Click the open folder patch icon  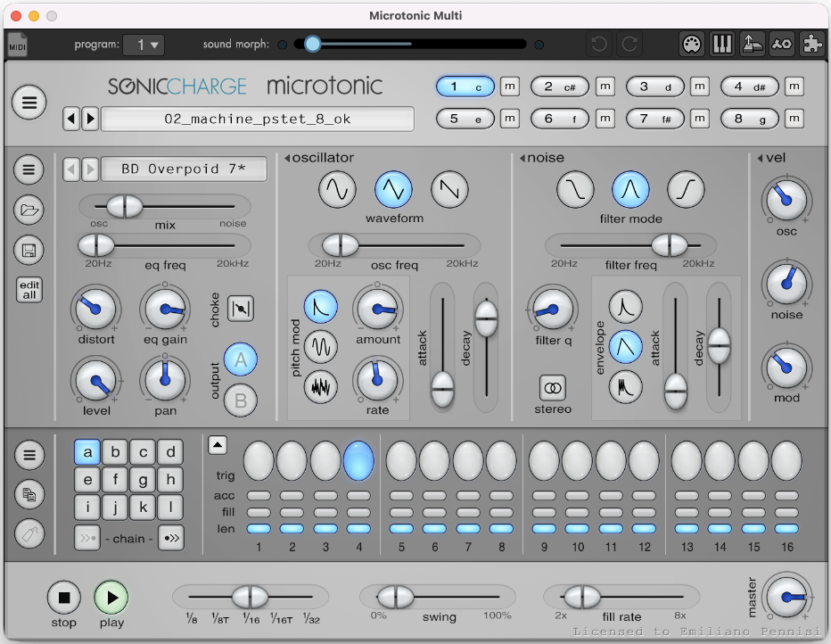click(x=29, y=210)
